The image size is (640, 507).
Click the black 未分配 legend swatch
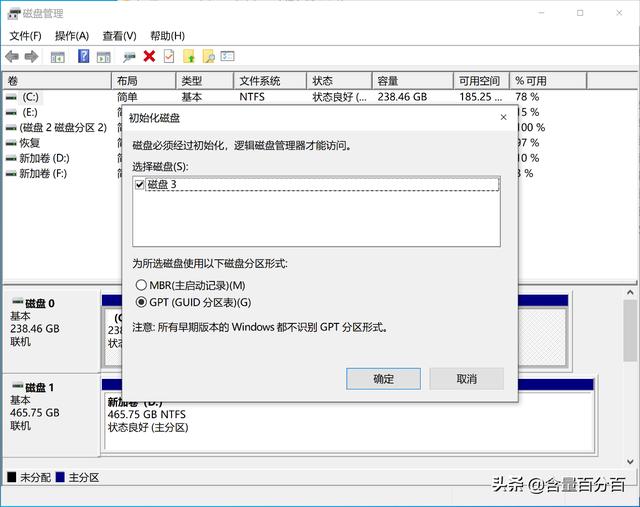(12, 477)
